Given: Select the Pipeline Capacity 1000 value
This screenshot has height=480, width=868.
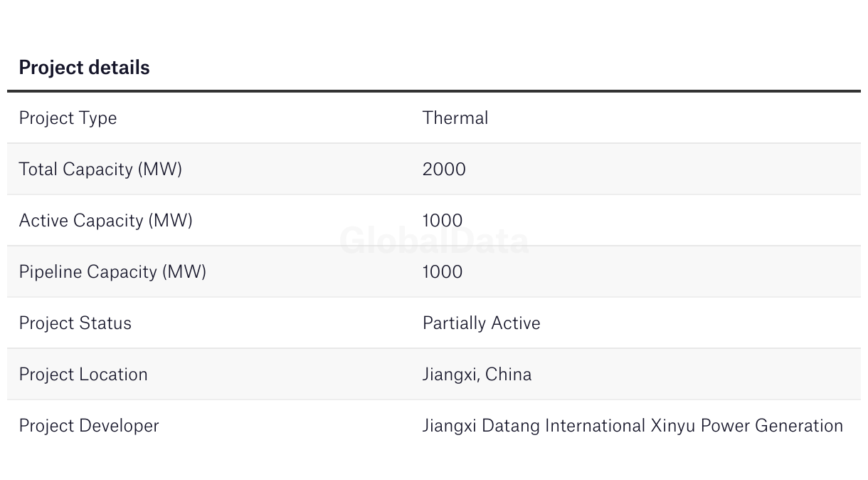Looking at the screenshot, I should 443,271.
